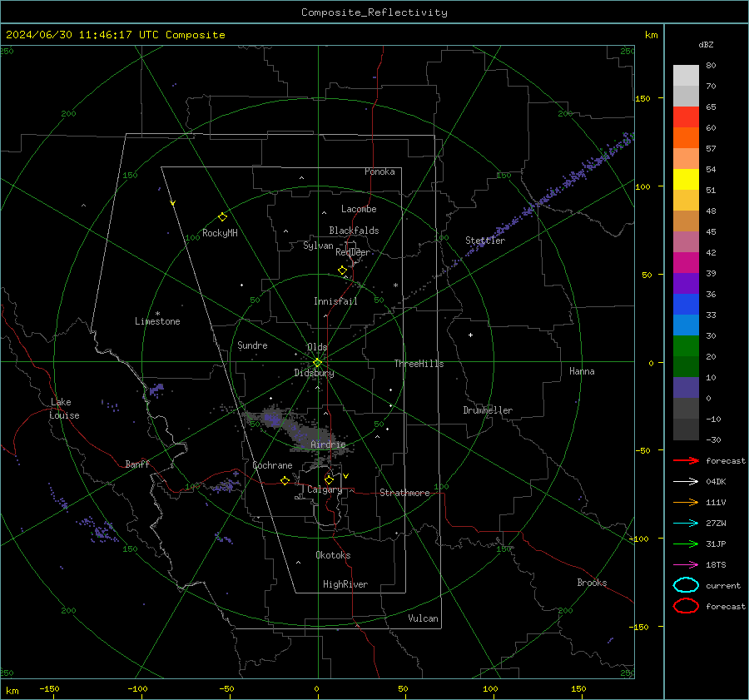Click the Cochrane town label
The width and height of the screenshot is (749, 700).
pos(272,465)
